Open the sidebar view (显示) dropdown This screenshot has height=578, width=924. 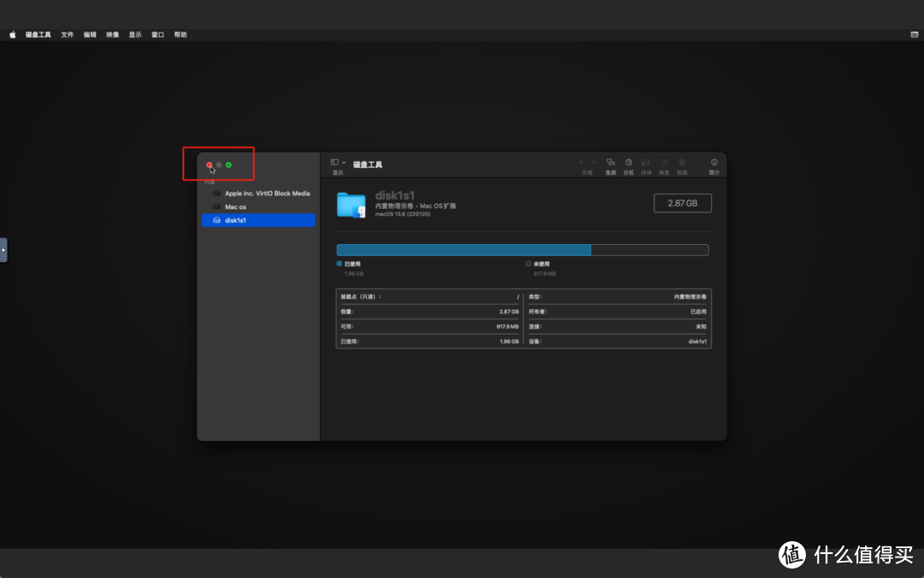pyautogui.click(x=338, y=162)
